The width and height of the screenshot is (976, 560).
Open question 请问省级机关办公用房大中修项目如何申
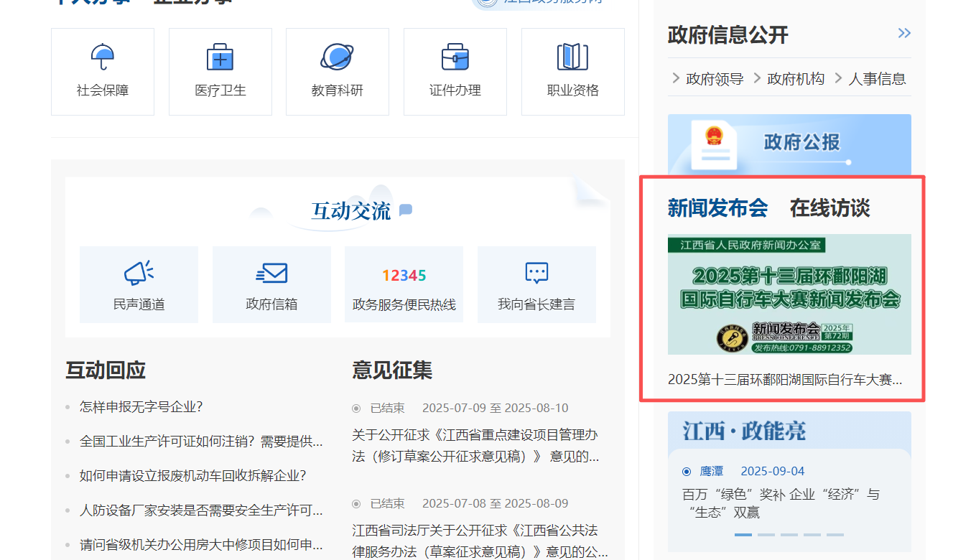(x=201, y=545)
